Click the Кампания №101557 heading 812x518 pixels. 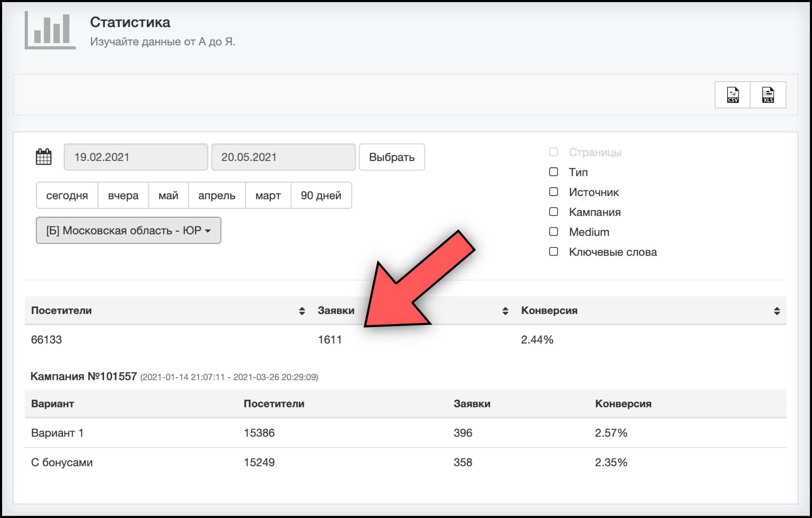click(83, 376)
